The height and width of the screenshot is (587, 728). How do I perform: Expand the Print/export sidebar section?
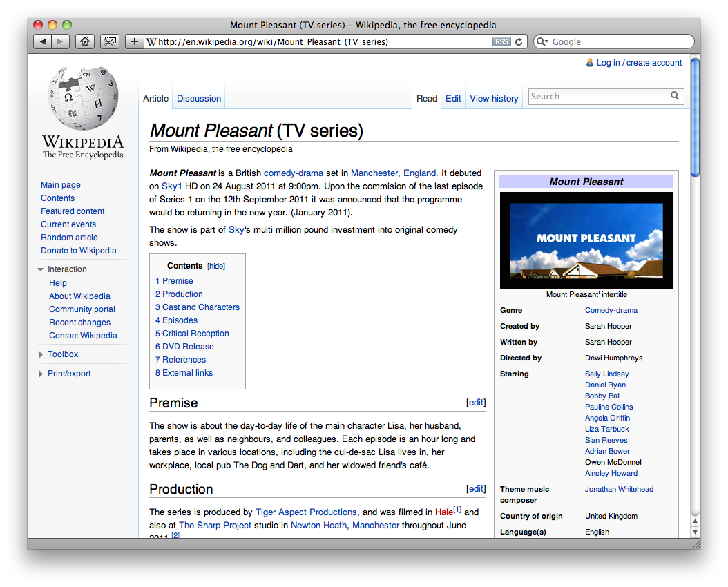click(41, 374)
